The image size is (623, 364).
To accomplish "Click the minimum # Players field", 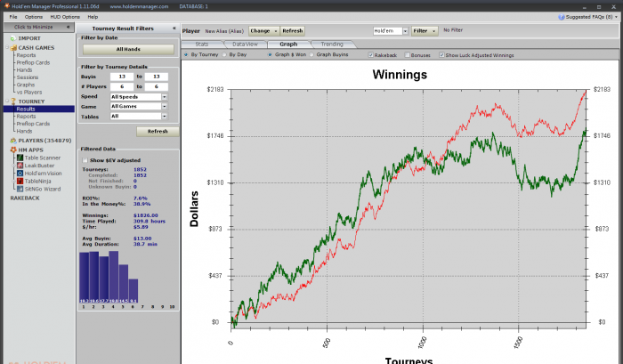I will click(x=122, y=86).
